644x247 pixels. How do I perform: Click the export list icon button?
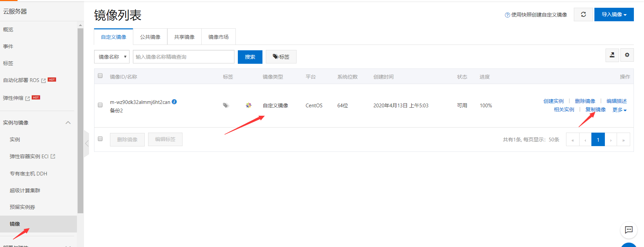click(612, 55)
